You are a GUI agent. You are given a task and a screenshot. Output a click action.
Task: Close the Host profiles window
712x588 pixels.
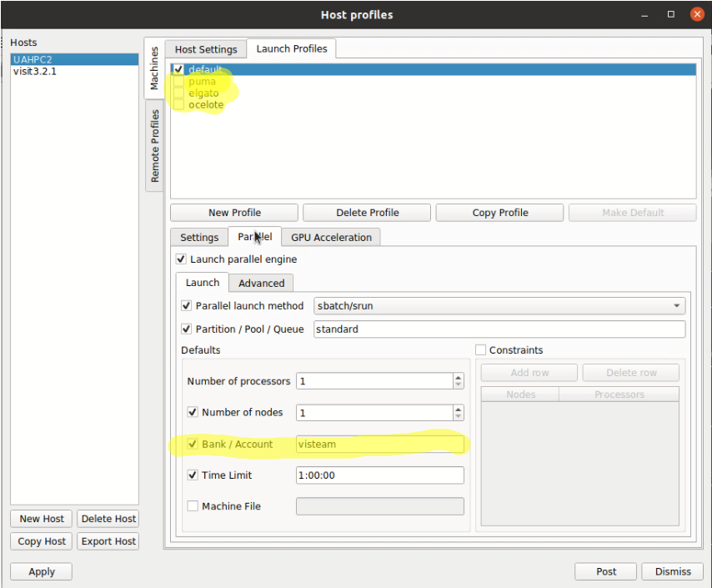pos(698,14)
